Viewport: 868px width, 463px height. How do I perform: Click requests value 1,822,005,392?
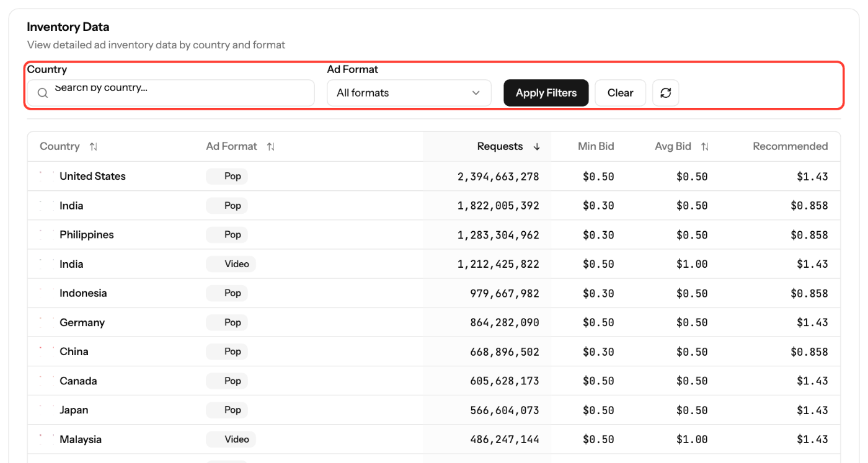(x=498, y=206)
